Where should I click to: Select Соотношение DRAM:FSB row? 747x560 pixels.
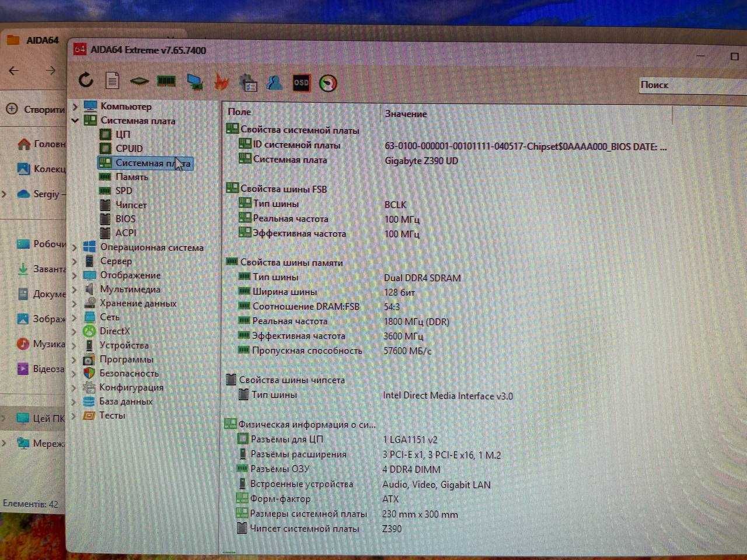pos(318,306)
